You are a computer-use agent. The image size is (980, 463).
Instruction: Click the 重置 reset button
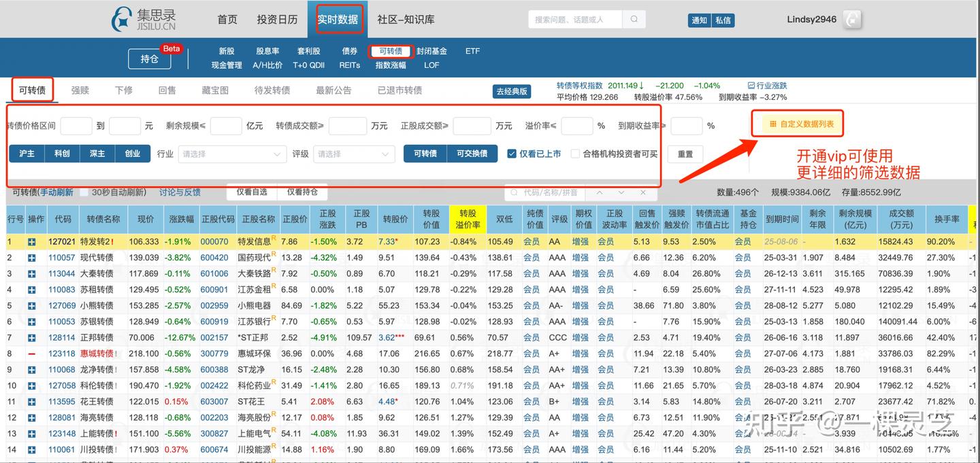685,154
